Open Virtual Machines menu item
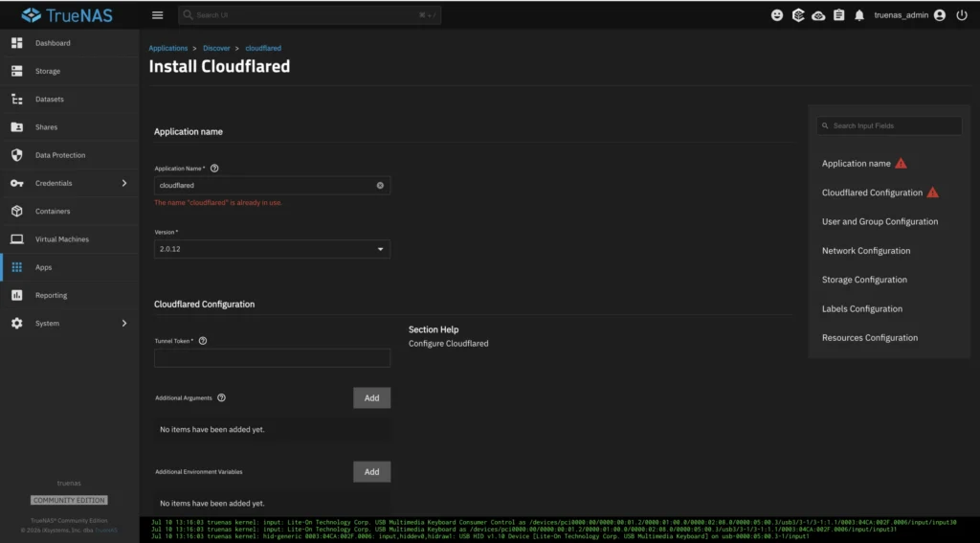This screenshot has height=543, width=980. (x=69, y=239)
